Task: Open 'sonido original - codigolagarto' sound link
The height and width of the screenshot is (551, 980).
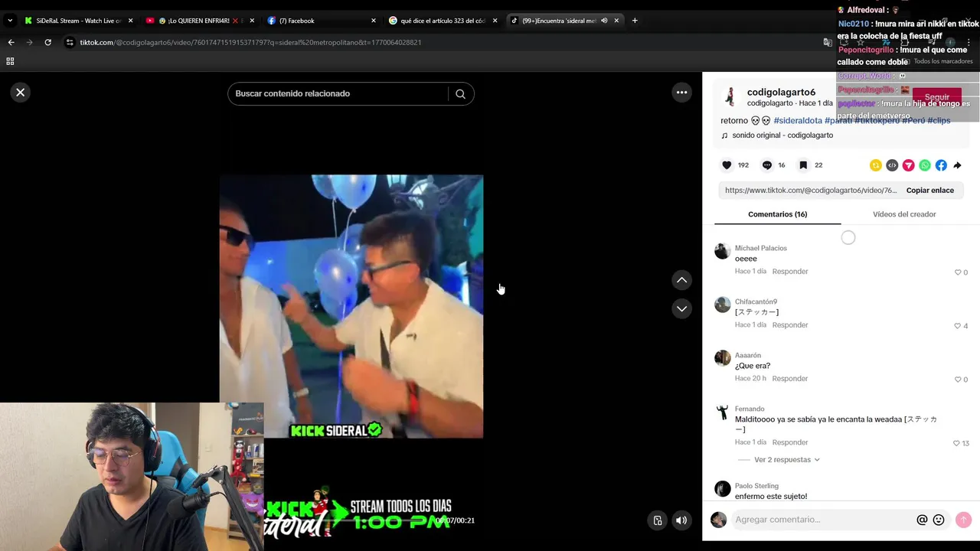Action: tap(782, 135)
